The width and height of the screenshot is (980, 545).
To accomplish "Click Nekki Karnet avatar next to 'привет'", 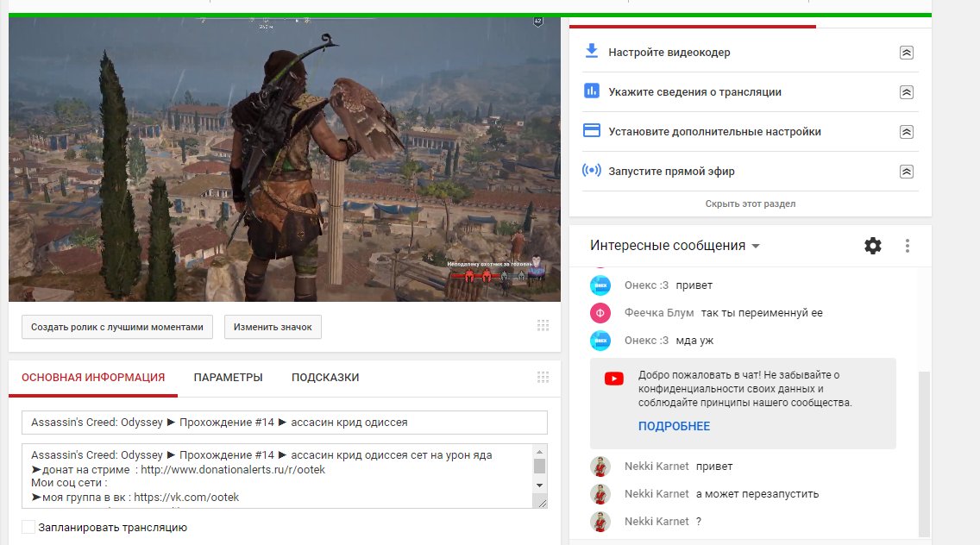I will pyautogui.click(x=600, y=467).
